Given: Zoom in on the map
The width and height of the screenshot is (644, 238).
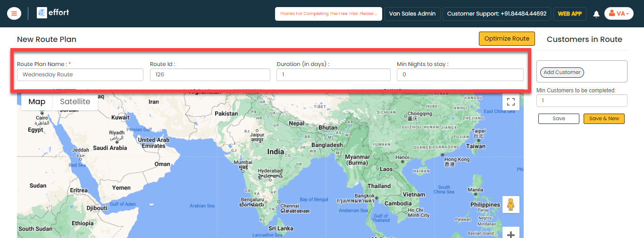Looking at the screenshot, I should tap(510, 233).
